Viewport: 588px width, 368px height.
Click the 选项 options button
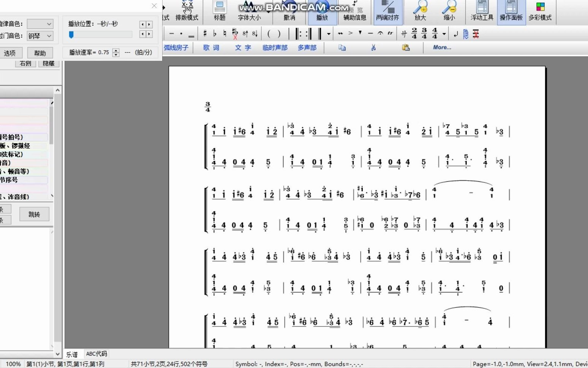10,53
